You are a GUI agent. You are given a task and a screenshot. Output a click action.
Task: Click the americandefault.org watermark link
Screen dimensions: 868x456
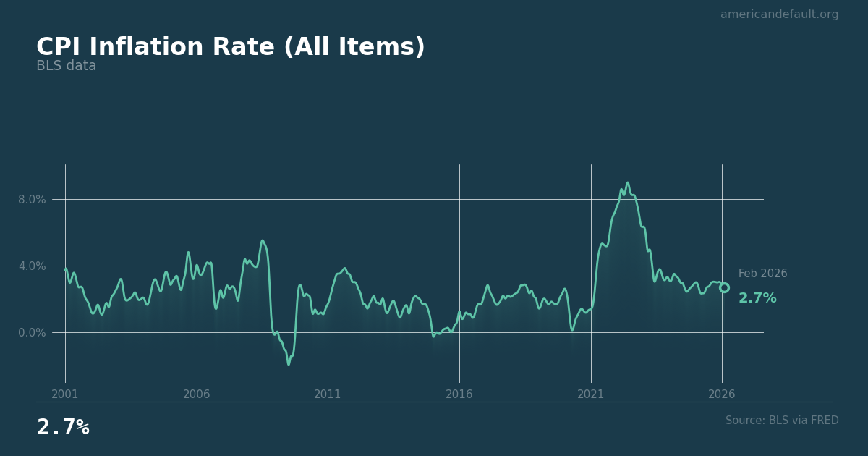point(779,14)
